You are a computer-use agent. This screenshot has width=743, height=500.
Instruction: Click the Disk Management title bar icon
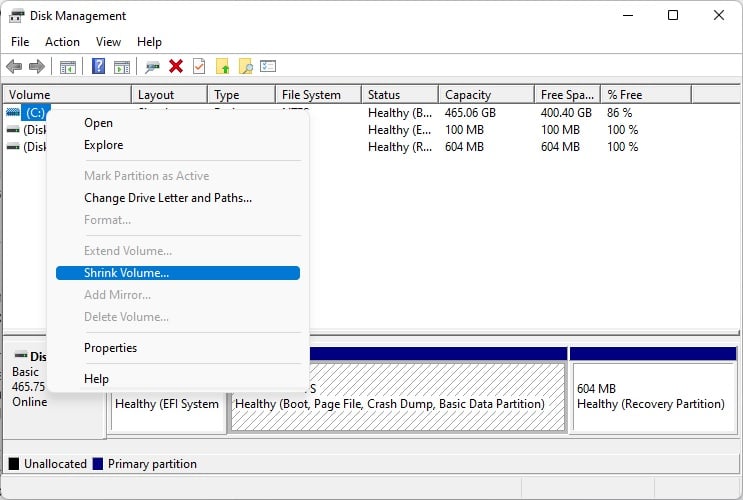pos(17,16)
